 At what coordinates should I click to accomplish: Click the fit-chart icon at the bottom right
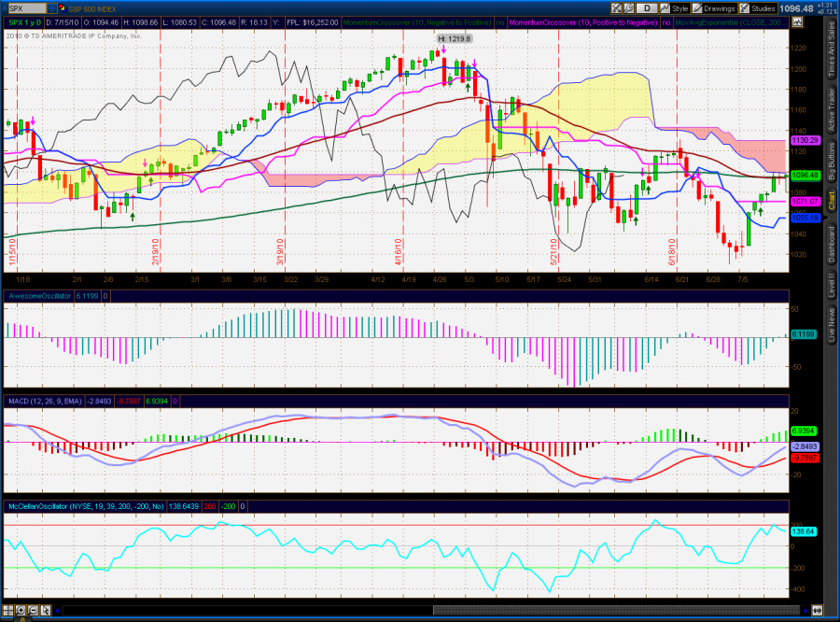[x=817, y=610]
